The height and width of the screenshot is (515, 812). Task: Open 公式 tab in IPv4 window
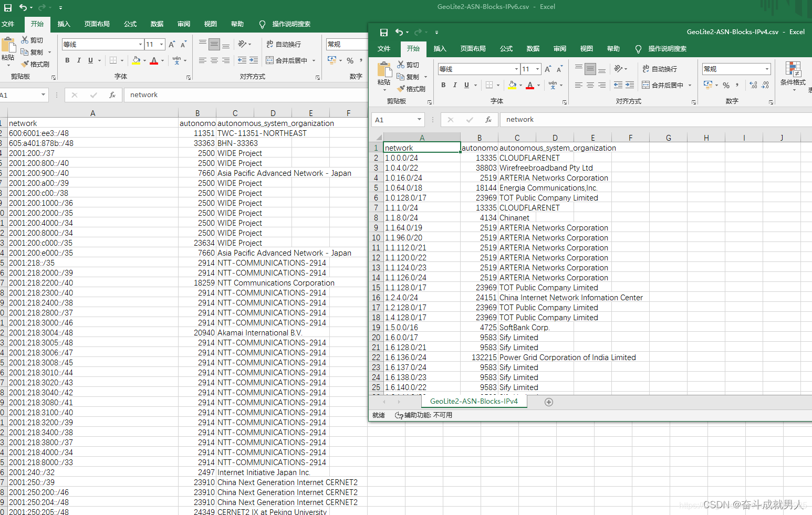pyautogui.click(x=506, y=49)
